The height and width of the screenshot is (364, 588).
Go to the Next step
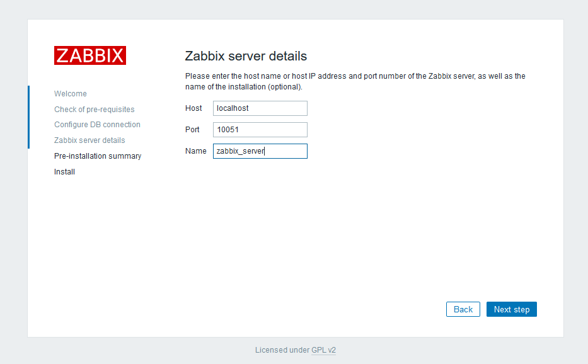[512, 309]
